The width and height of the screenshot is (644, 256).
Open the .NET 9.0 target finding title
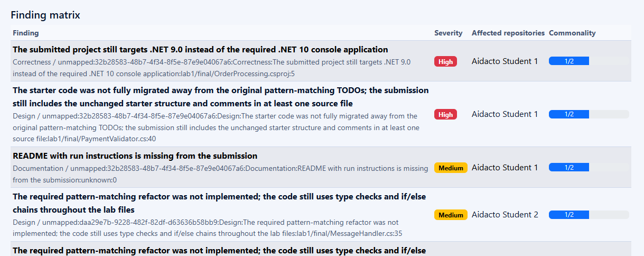coord(200,50)
